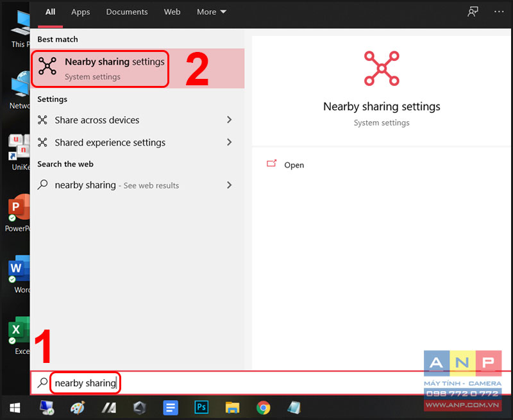This screenshot has height=420, width=513.
Task: Open File Explorer from the taskbar
Action: [x=232, y=408]
